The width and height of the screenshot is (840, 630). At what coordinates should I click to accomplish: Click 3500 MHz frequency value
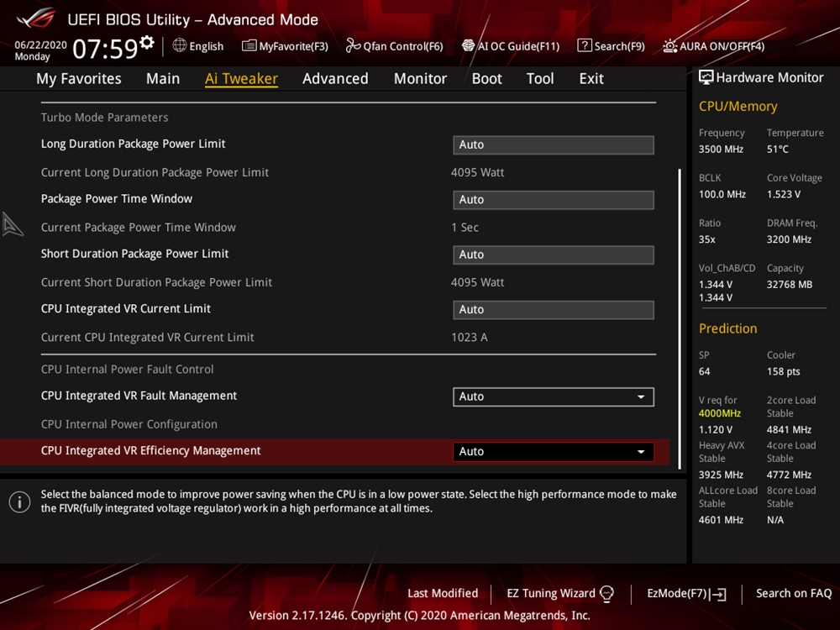tap(721, 150)
